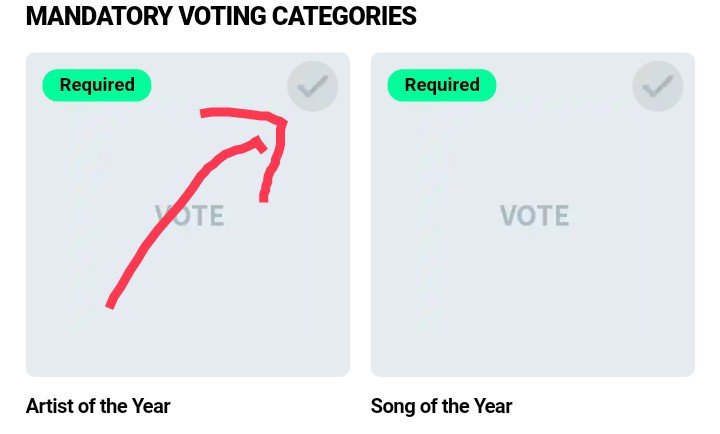Click VOTE on the Artist of the Year card
Viewport: 720px width, 434px height.
[190, 215]
